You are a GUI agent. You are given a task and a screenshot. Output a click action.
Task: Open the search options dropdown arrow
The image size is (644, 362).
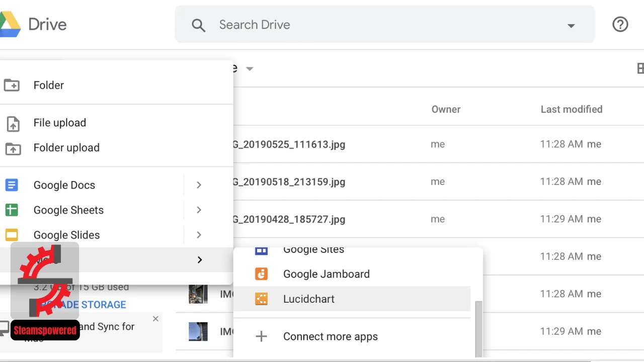click(571, 26)
